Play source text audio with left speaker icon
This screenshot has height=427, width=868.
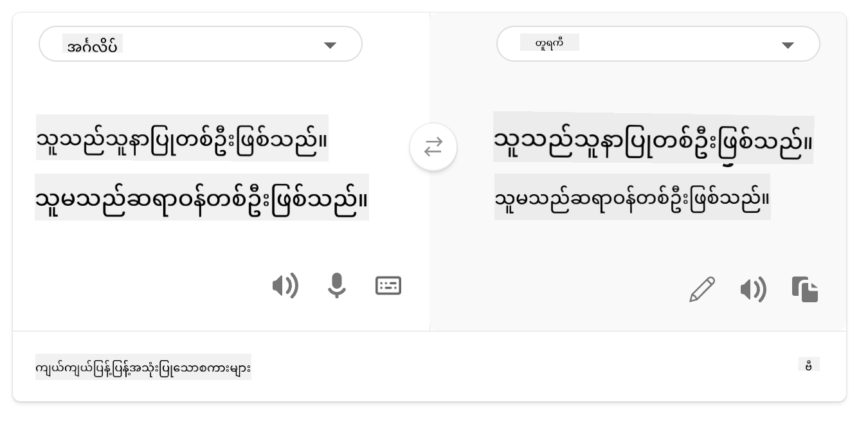(x=285, y=286)
